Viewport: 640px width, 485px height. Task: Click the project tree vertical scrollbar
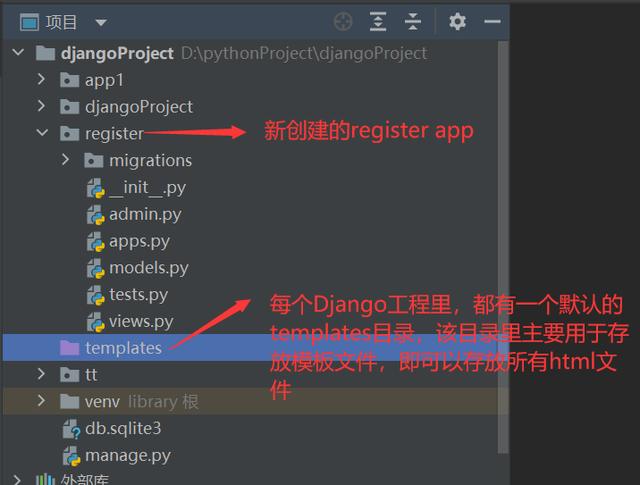(x=503, y=247)
